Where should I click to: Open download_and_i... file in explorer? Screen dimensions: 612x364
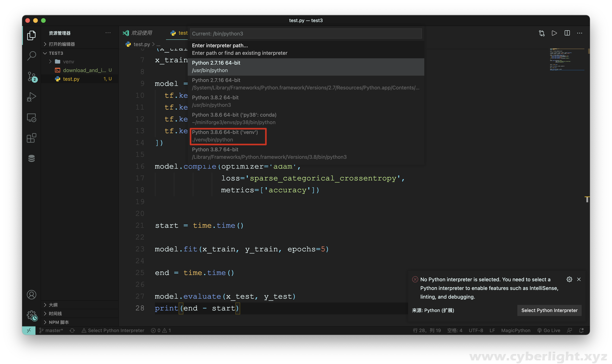pos(80,70)
